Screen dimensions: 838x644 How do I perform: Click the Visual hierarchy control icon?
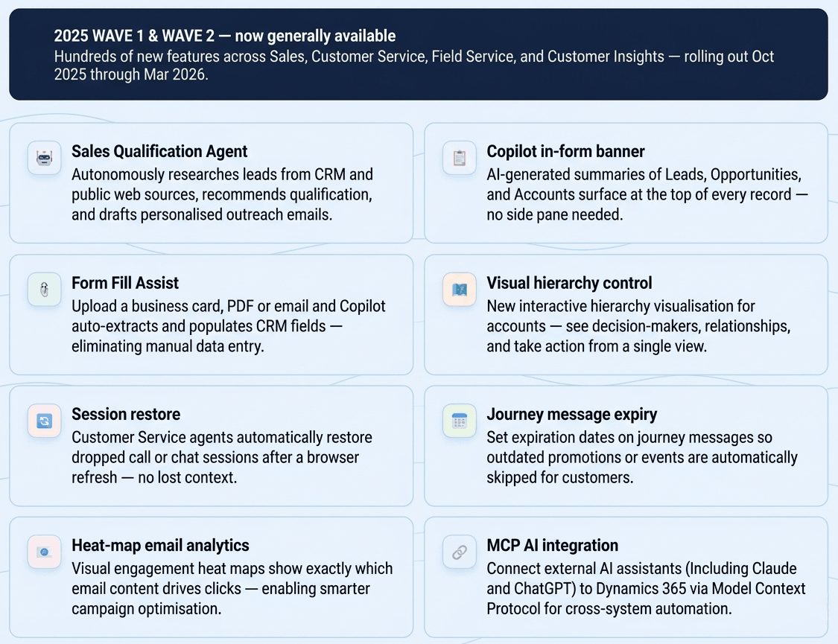pyautogui.click(x=459, y=290)
